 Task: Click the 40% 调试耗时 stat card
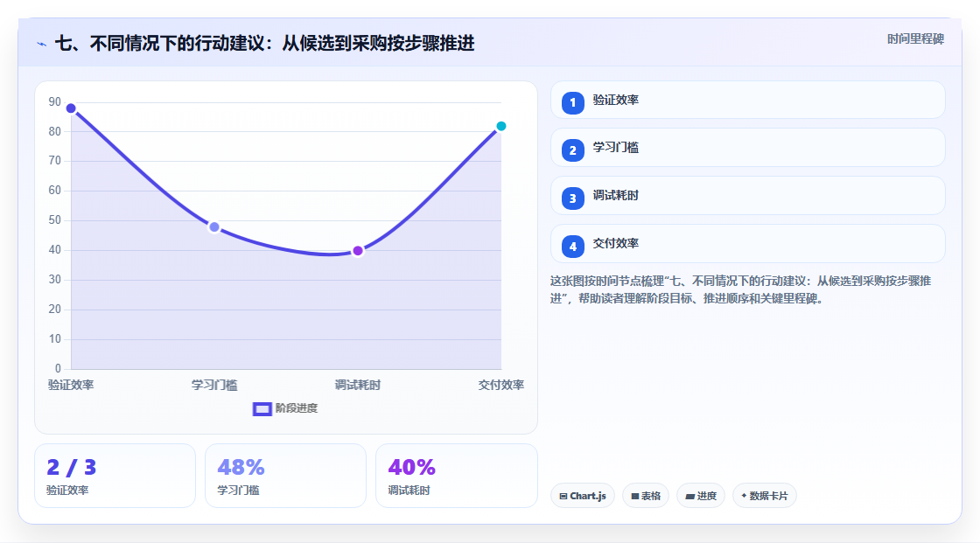(456, 476)
